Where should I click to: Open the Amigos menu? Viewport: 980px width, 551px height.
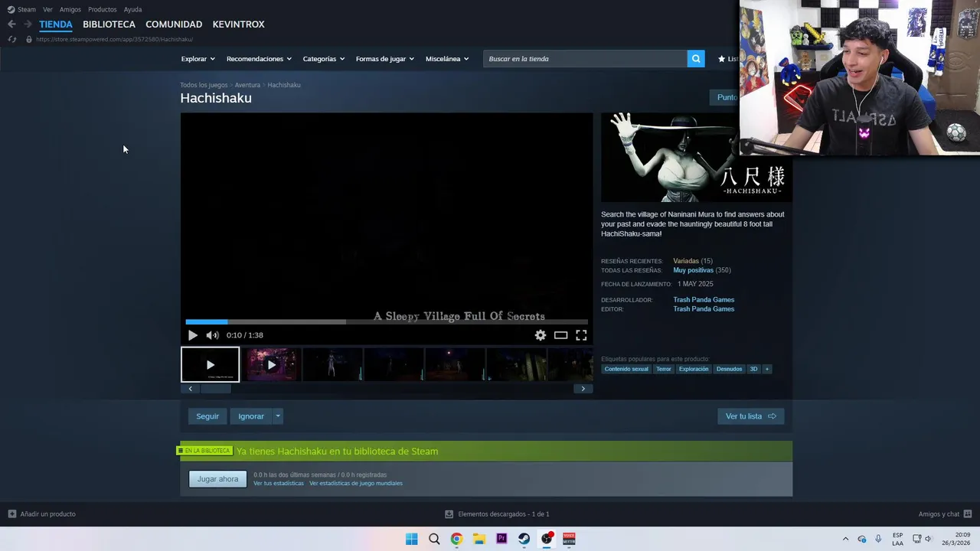(70, 9)
